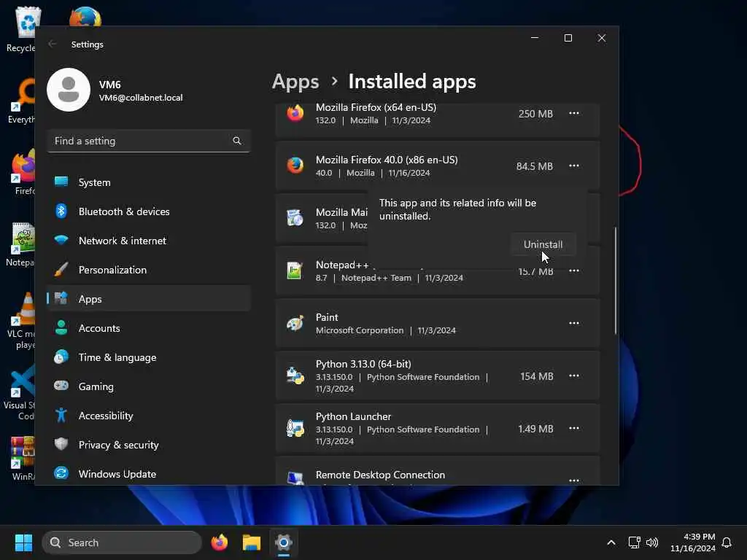Open Windows Update settings
Screen dimensions: 747x560
pyautogui.click(x=149, y=474)
